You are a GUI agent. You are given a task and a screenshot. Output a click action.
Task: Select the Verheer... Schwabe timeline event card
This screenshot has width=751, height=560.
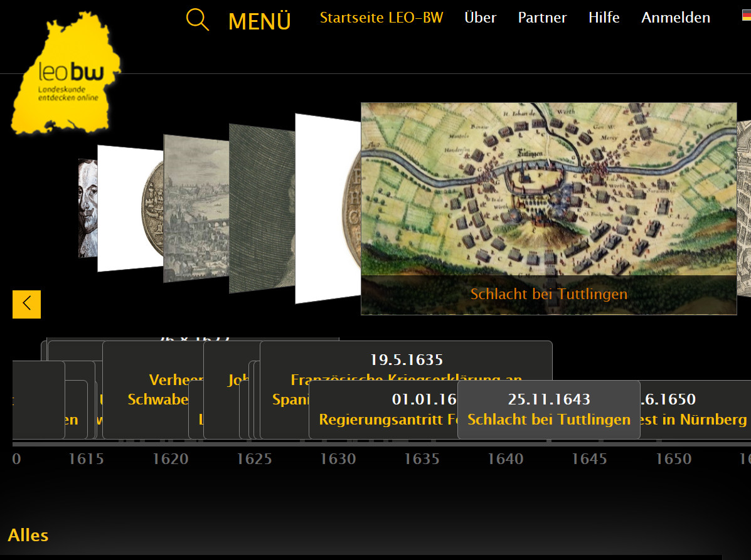153,390
